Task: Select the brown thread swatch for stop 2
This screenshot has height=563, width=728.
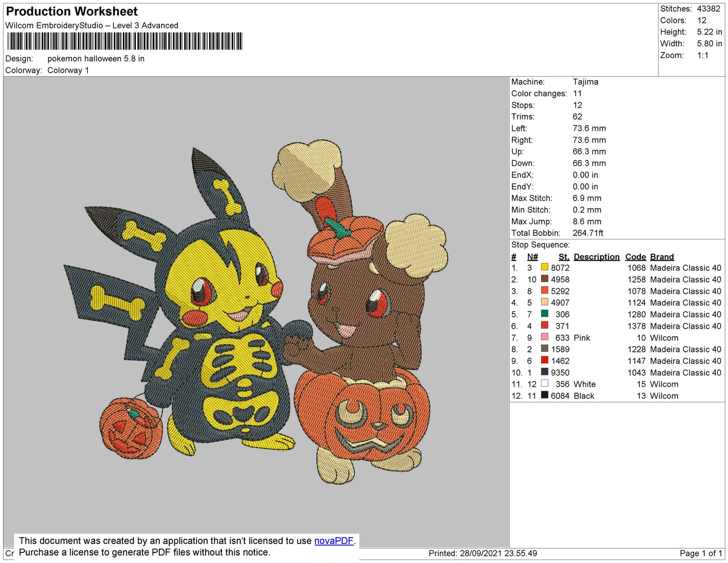Action: 545,279
